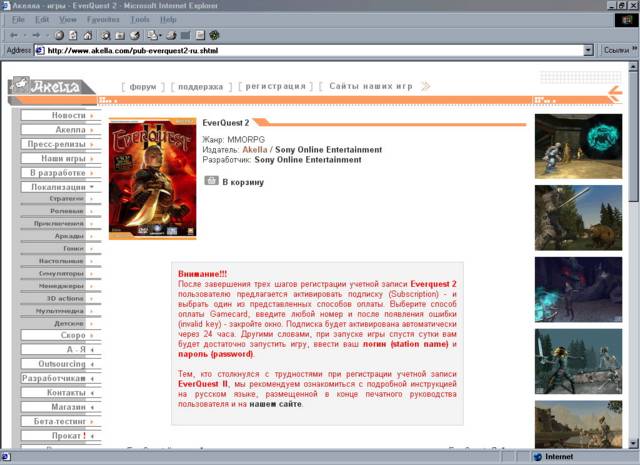This screenshot has height=465, width=640.
Task: Open the Магазин sidebar item
Action: coord(61,407)
